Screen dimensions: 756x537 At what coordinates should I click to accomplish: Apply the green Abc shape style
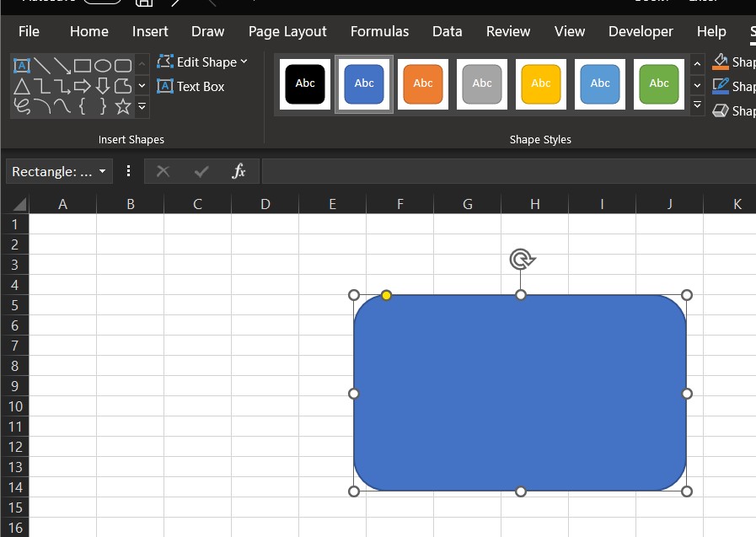659,83
